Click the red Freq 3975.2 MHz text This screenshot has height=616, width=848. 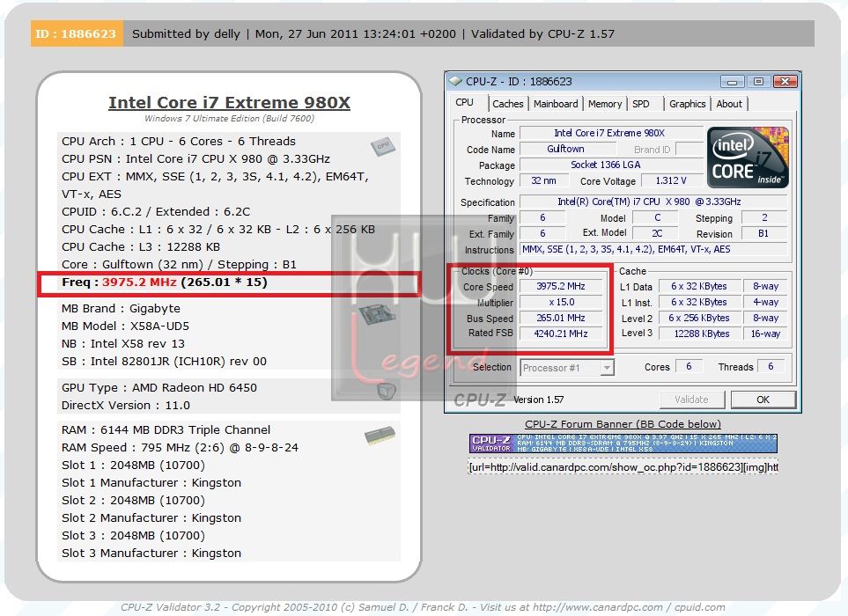click(139, 282)
